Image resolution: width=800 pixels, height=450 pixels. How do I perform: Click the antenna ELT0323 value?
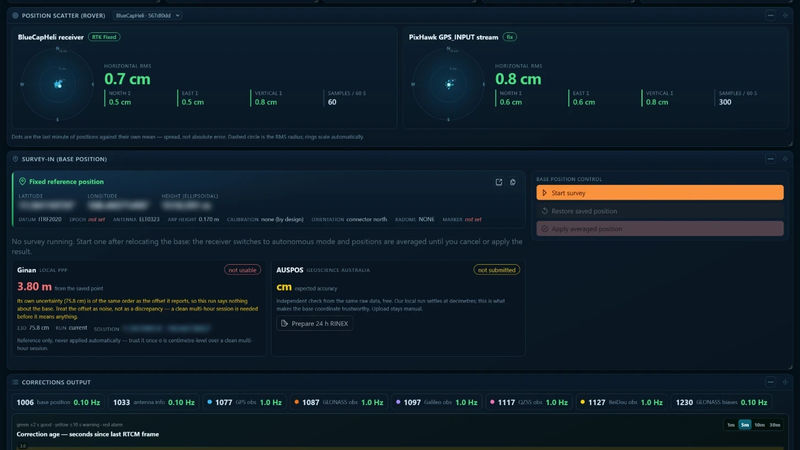click(147, 219)
